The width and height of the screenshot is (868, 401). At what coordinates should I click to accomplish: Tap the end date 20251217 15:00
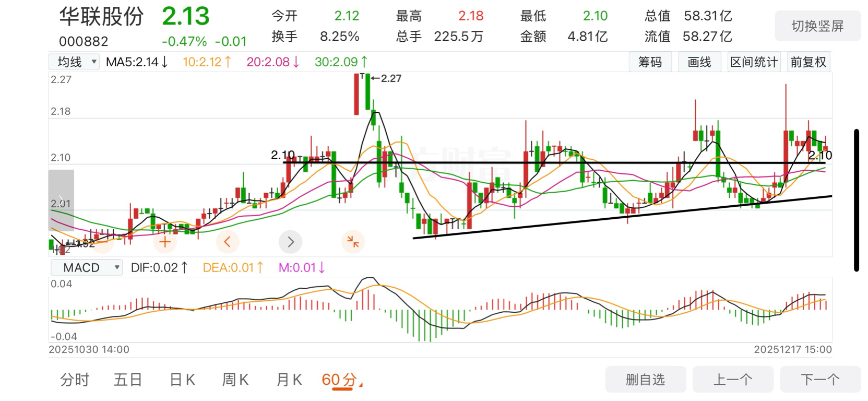[792, 350]
